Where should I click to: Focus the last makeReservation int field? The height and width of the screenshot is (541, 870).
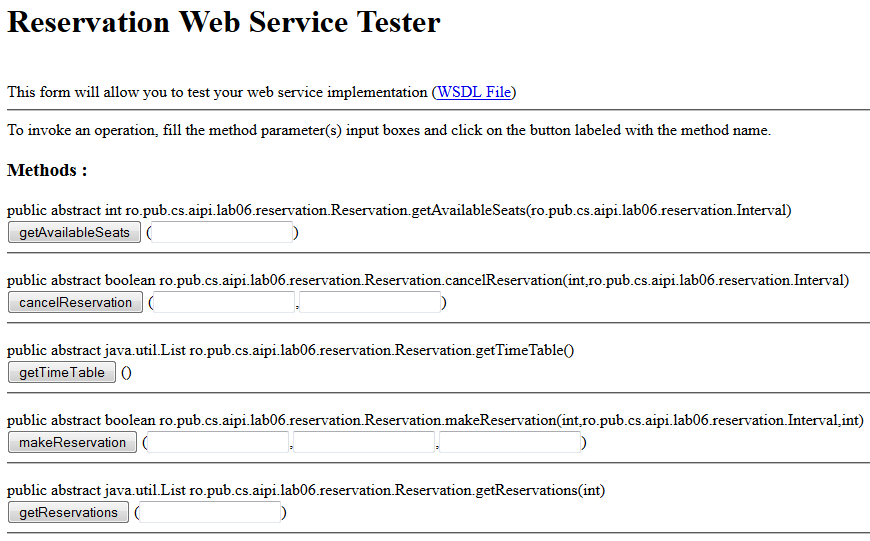tap(510, 442)
